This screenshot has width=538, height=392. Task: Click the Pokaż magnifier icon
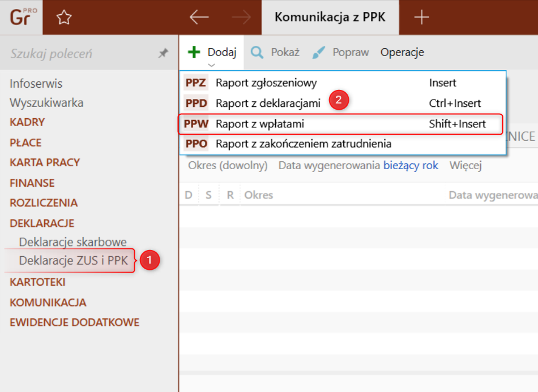click(257, 53)
